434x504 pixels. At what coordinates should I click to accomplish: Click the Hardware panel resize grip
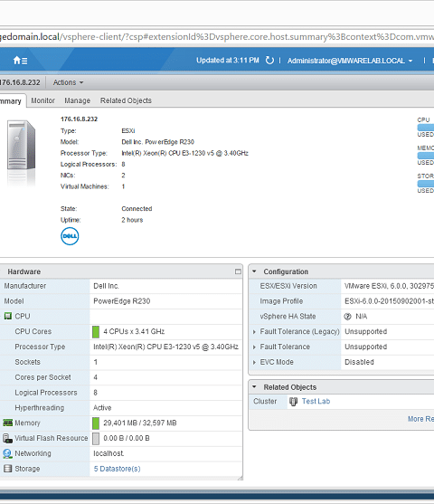[240, 479]
